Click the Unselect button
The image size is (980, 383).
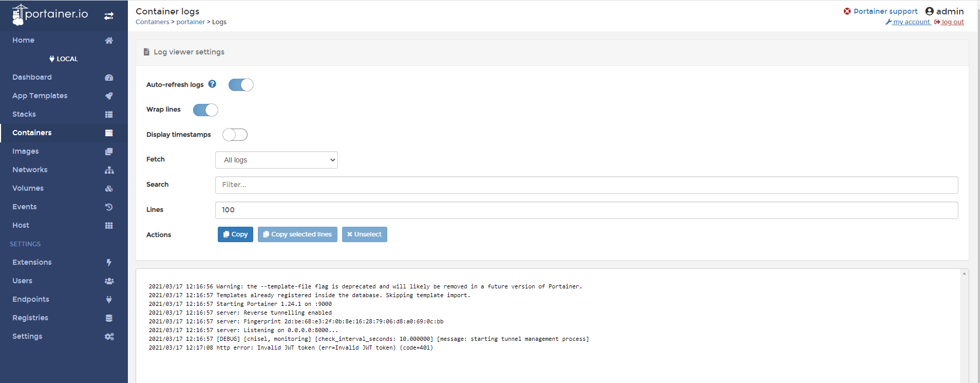[x=364, y=234]
